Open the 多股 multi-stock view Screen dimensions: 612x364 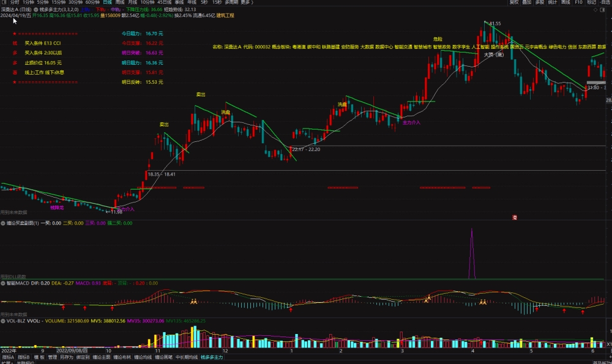pyautogui.click(x=540, y=2)
